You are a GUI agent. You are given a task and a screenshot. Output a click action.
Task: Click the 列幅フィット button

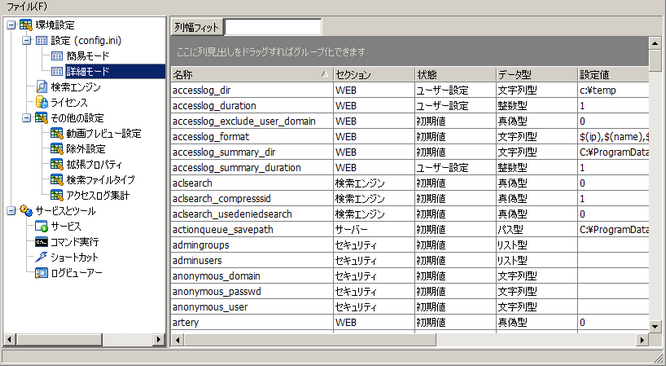197,28
